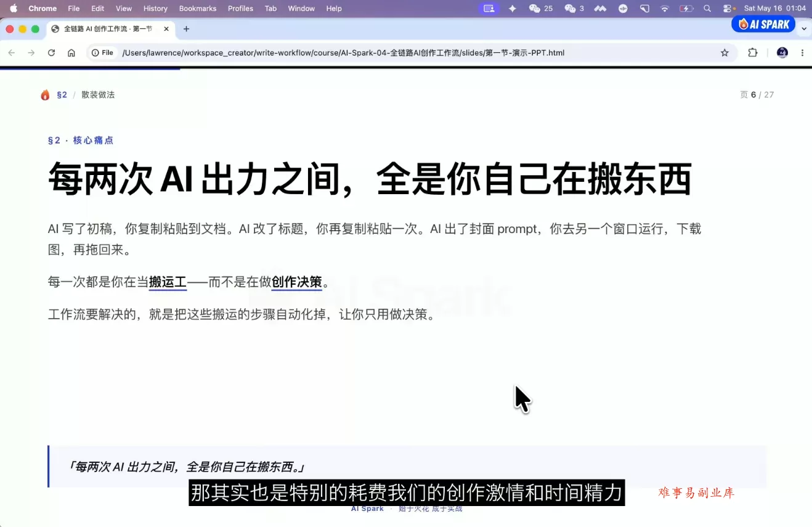Open the View menu
812x527 pixels.
(124, 8)
